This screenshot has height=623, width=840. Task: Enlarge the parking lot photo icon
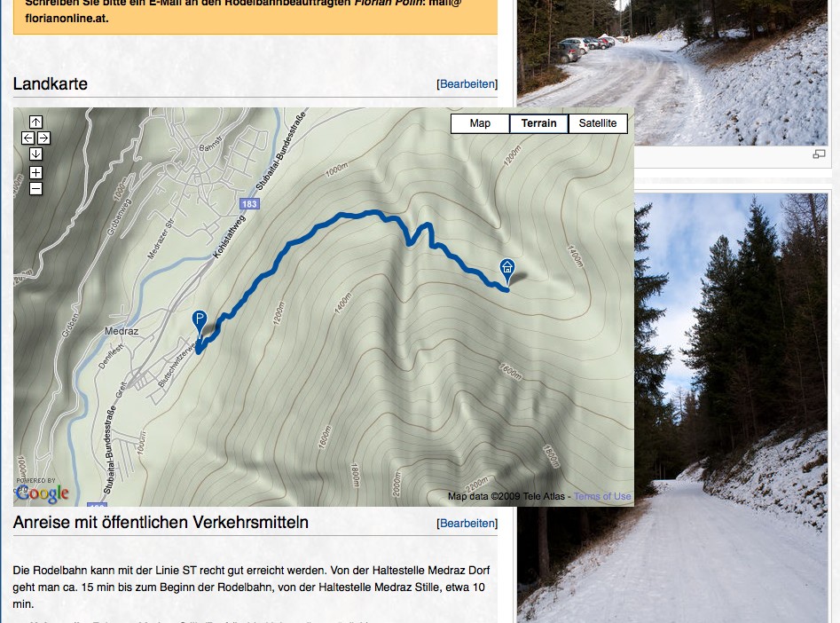819,154
